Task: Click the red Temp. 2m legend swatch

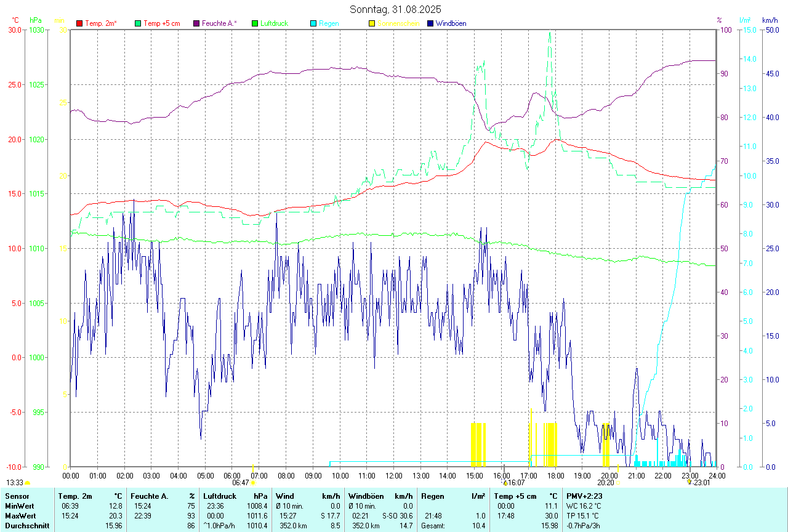Action: click(79, 23)
